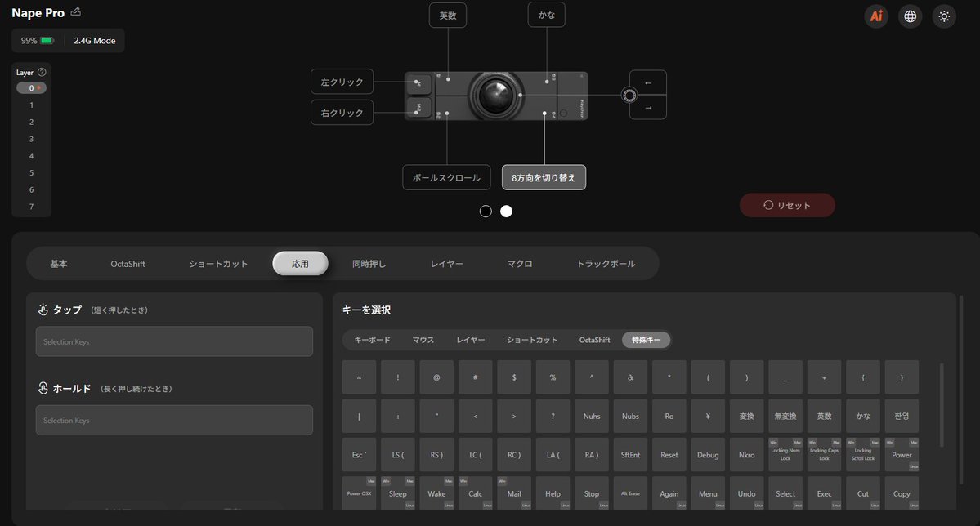The width and height of the screenshot is (980, 526).
Task: Pick the Mail key
Action: (514, 493)
